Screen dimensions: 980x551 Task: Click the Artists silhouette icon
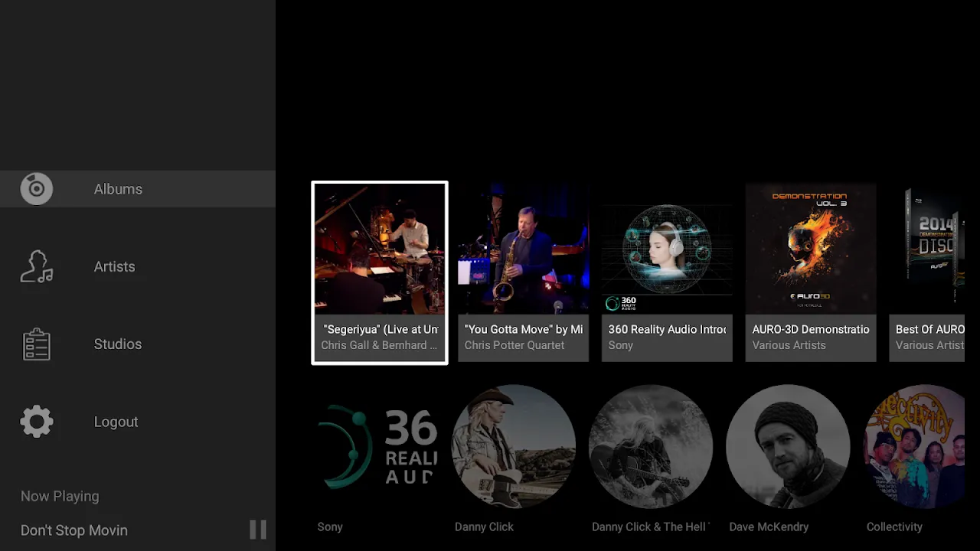point(37,267)
